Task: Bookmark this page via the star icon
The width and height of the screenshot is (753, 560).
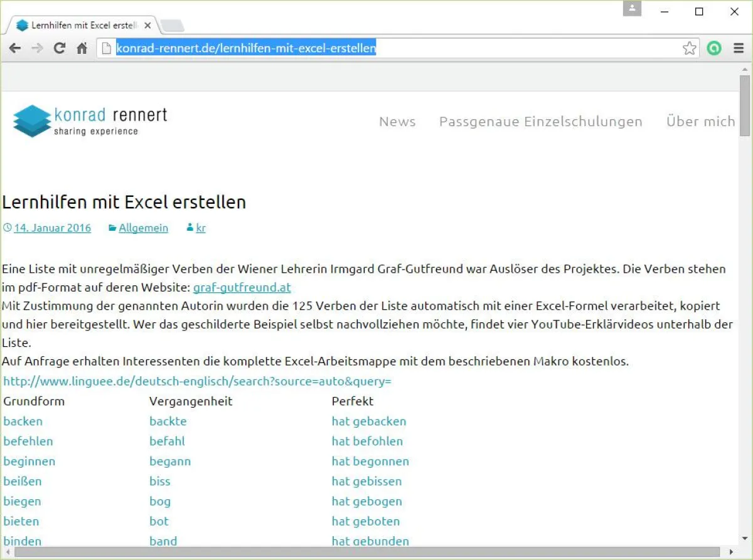Action: (x=690, y=48)
